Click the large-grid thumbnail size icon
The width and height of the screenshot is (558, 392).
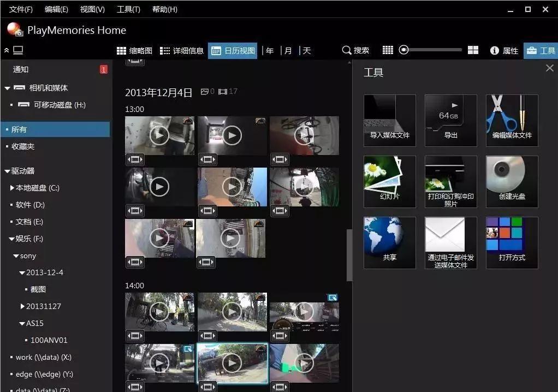[x=473, y=50]
